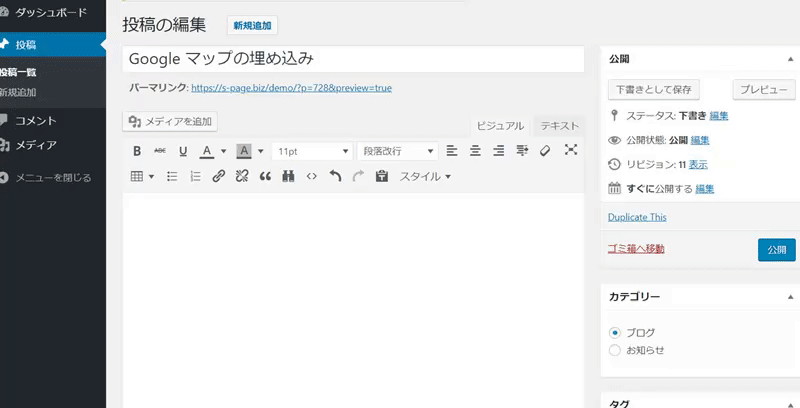Open メディア in the sidebar
The height and width of the screenshot is (408, 800).
pyautogui.click(x=35, y=145)
